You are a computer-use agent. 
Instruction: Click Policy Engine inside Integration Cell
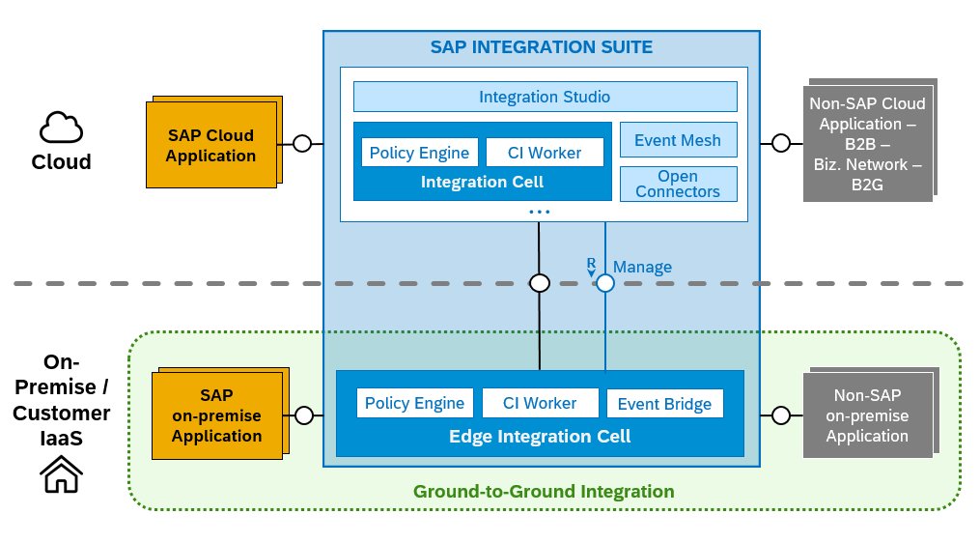(x=419, y=153)
